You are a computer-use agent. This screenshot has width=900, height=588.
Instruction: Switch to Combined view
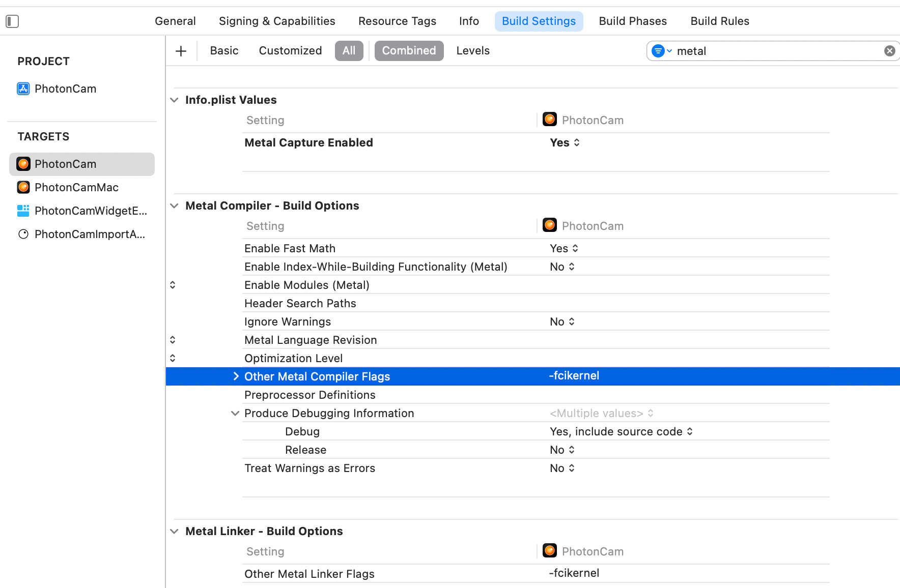pyautogui.click(x=409, y=51)
